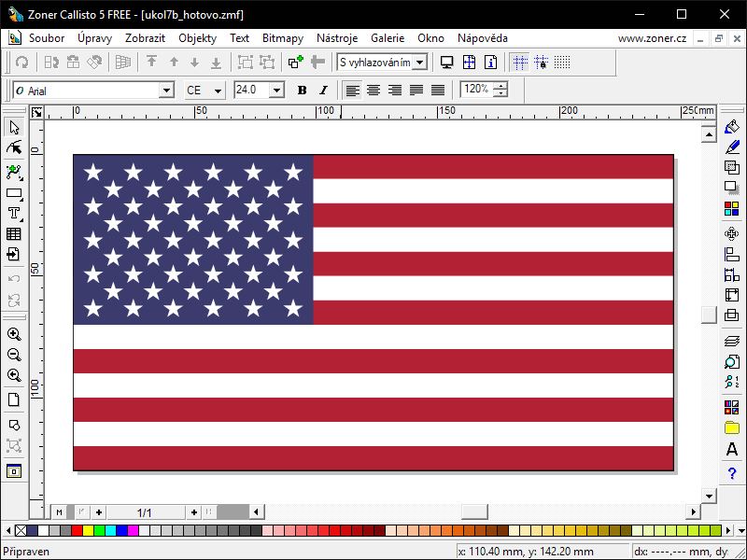747x560 pixels.
Task: Toggle the dotted grid display button
Action: click(x=562, y=63)
